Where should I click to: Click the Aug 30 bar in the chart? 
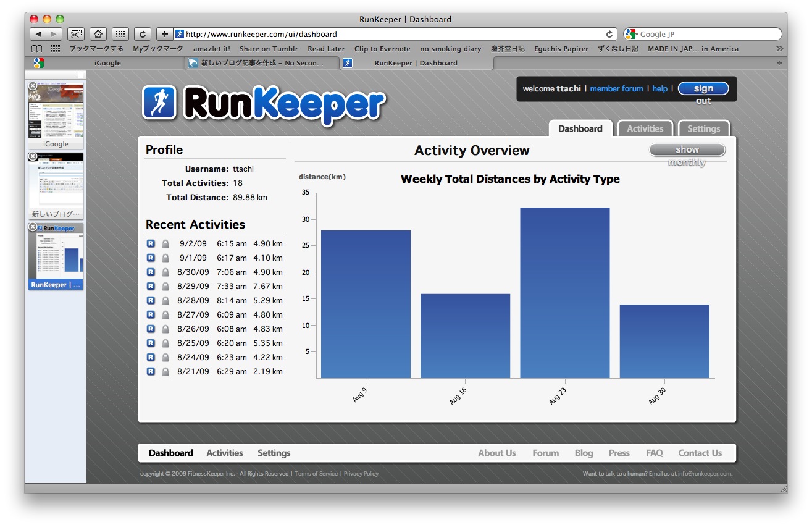pyautogui.click(x=664, y=342)
